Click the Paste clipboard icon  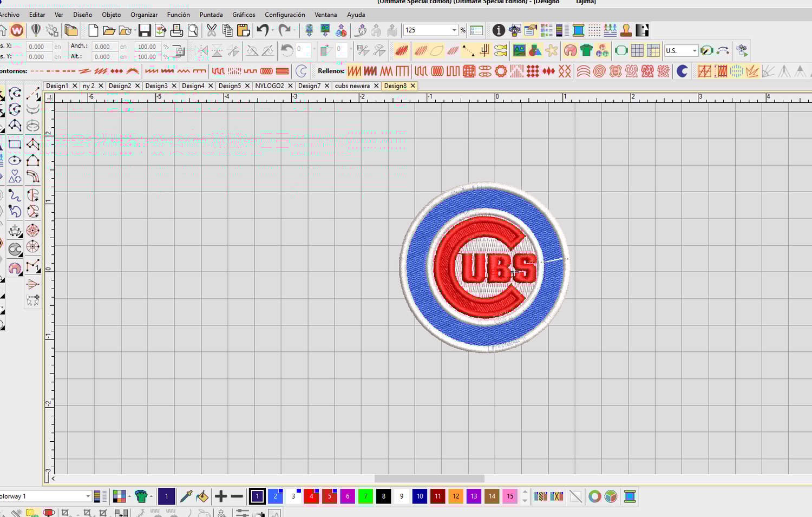(x=243, y=30)
